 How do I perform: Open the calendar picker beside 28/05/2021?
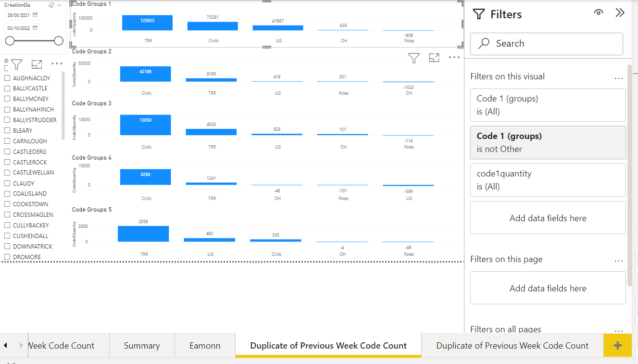pyautogui.click(x=35, y=15)
